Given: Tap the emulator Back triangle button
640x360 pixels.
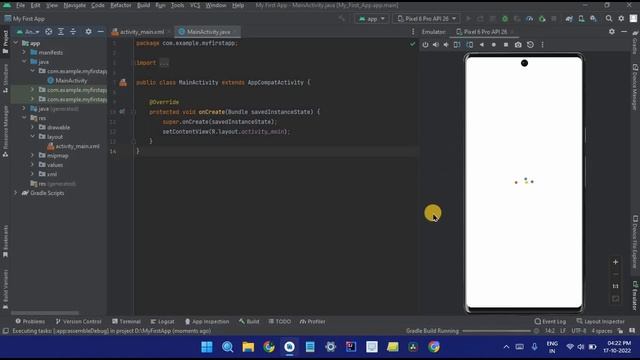Looking at the screenshot, I should (482, 45).
